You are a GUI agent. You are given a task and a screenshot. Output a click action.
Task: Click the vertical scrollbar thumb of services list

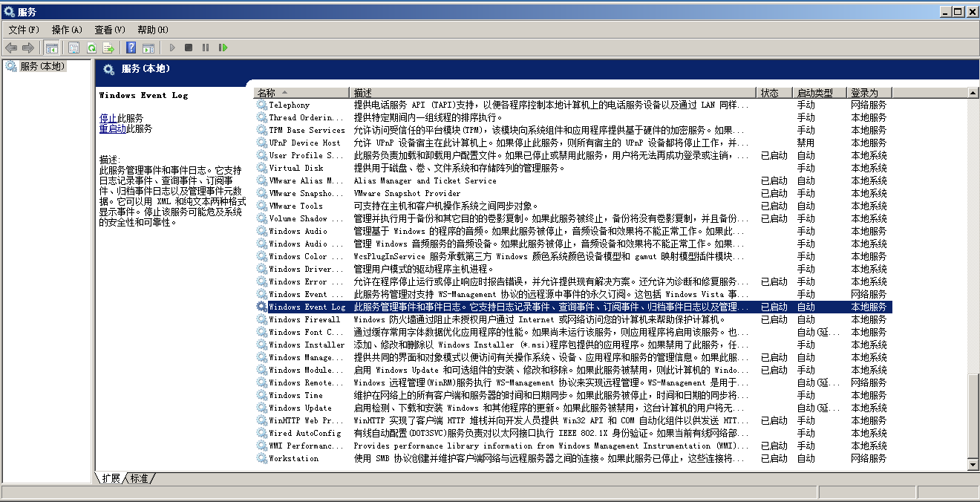point(973,415)
